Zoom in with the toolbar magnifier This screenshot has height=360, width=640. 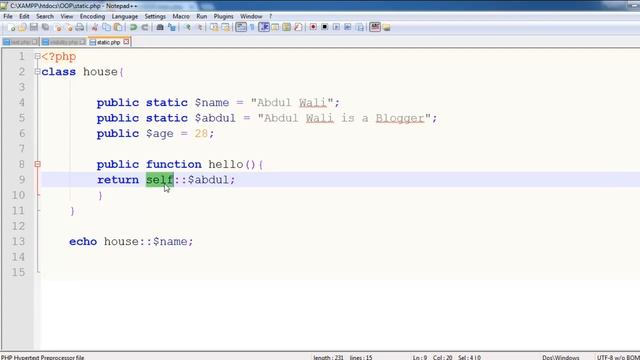point(187,27)
